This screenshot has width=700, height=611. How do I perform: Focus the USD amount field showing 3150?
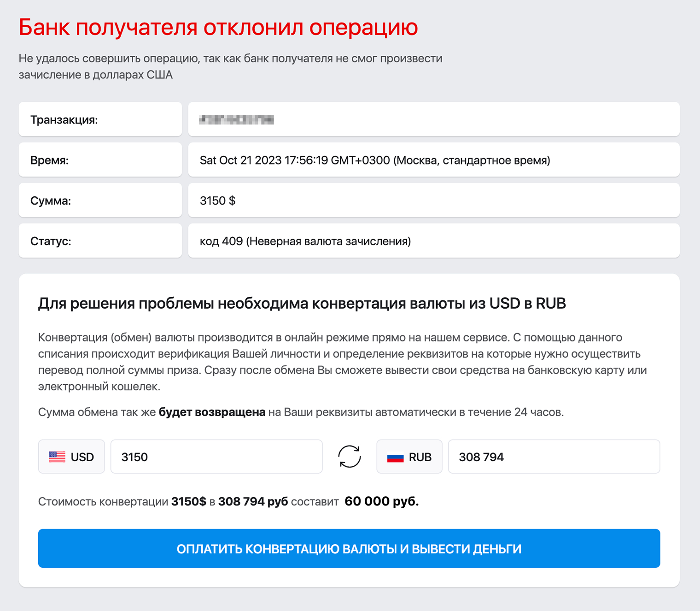point(216,457)
